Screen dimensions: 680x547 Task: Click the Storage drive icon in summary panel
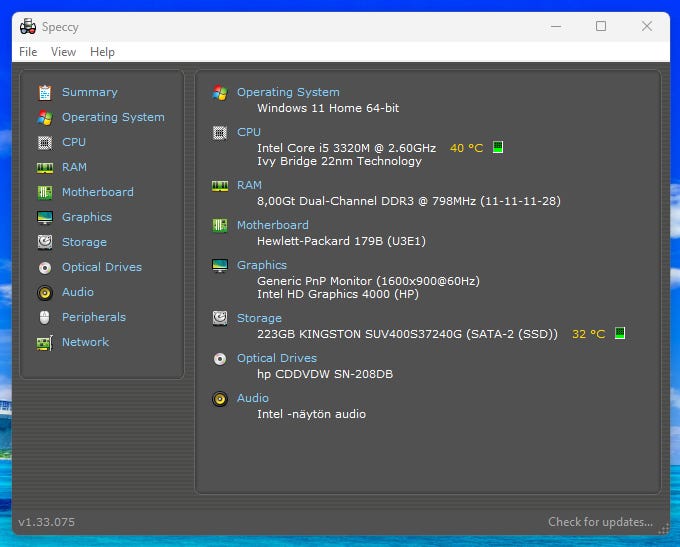tap(220, 318)
